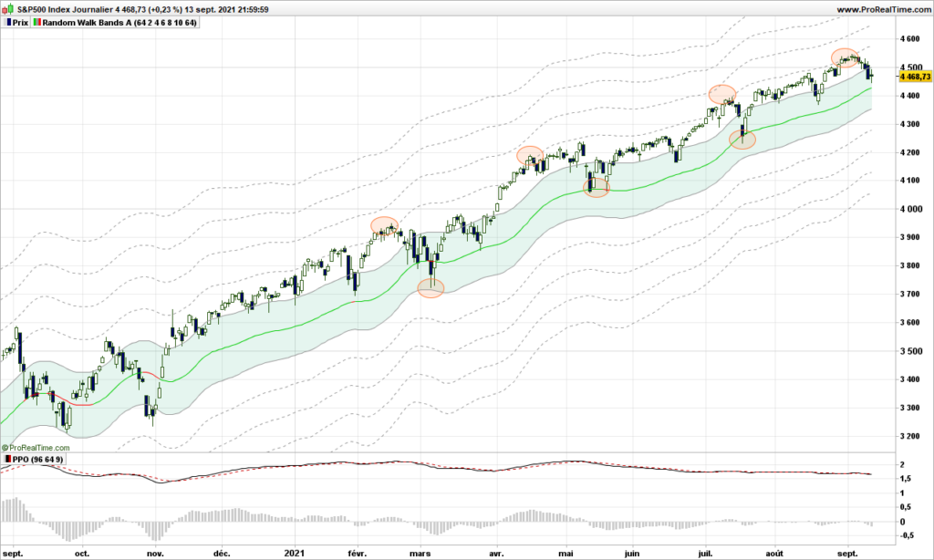
Task: Click the nov. date label on the time axis
Action: pos(155,554)
